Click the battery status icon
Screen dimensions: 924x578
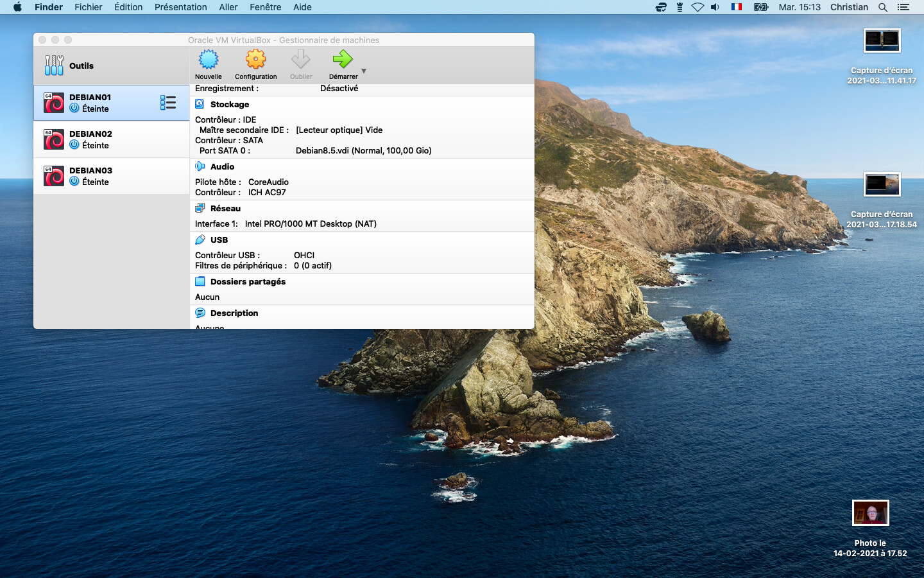coord(761,7)
